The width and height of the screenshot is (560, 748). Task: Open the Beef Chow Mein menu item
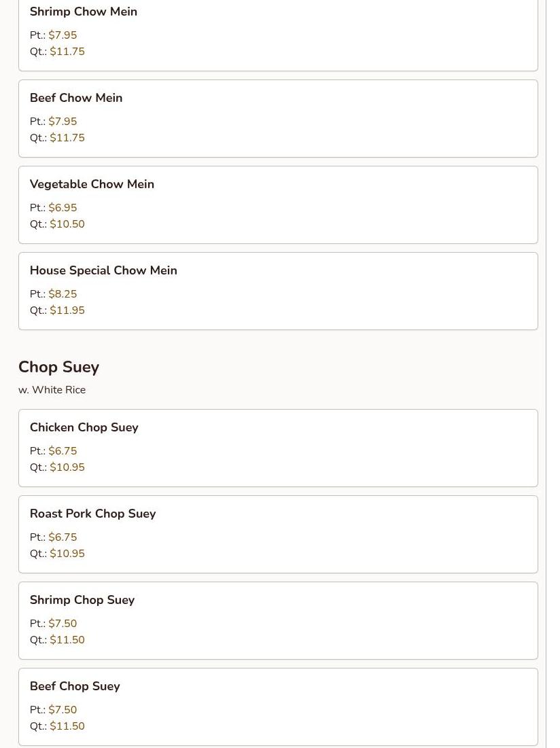(x=76, y=98)
